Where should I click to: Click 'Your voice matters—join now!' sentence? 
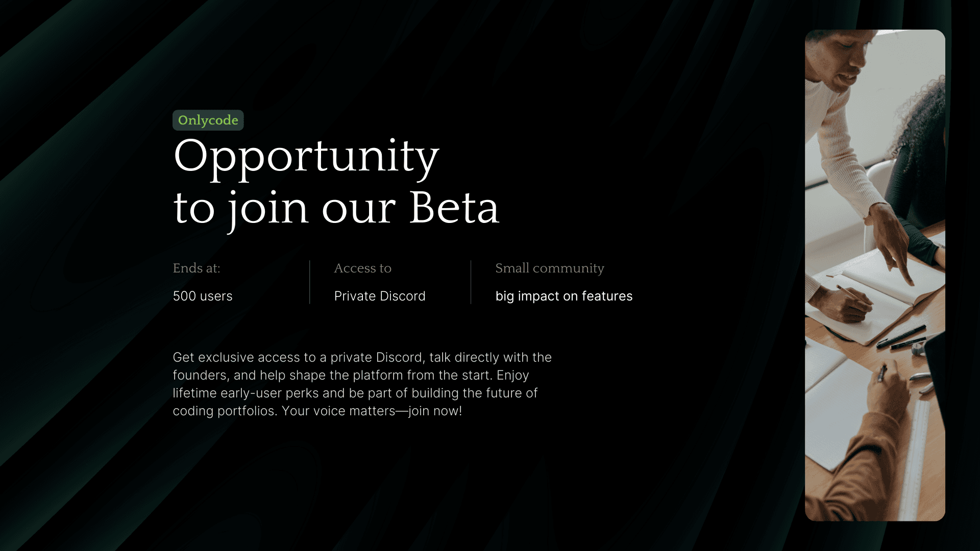[x=372, y=411]
